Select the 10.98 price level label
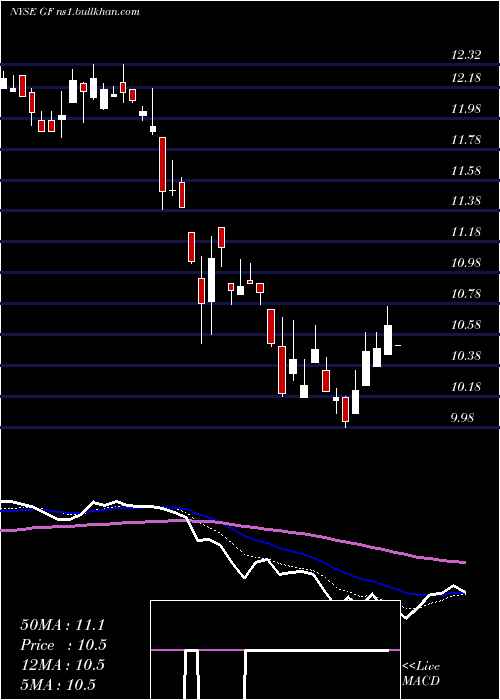Screen dimensions: 500x700 coord(466,263)
